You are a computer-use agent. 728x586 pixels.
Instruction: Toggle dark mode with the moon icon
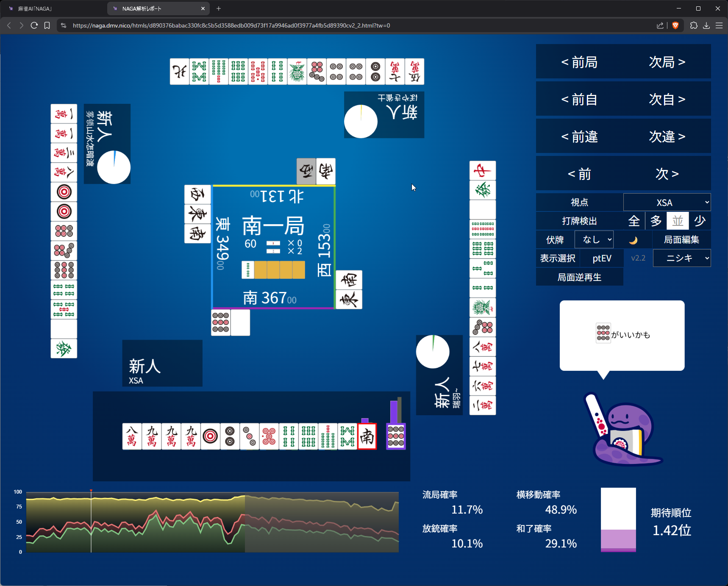coord(633,240)
